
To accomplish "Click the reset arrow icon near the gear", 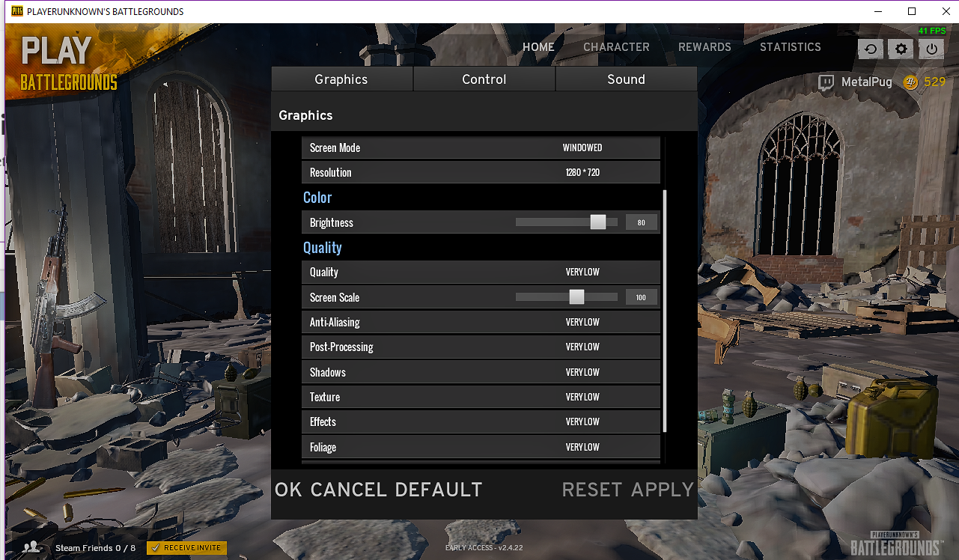I will pyautogui.click(x=870, y=49).
